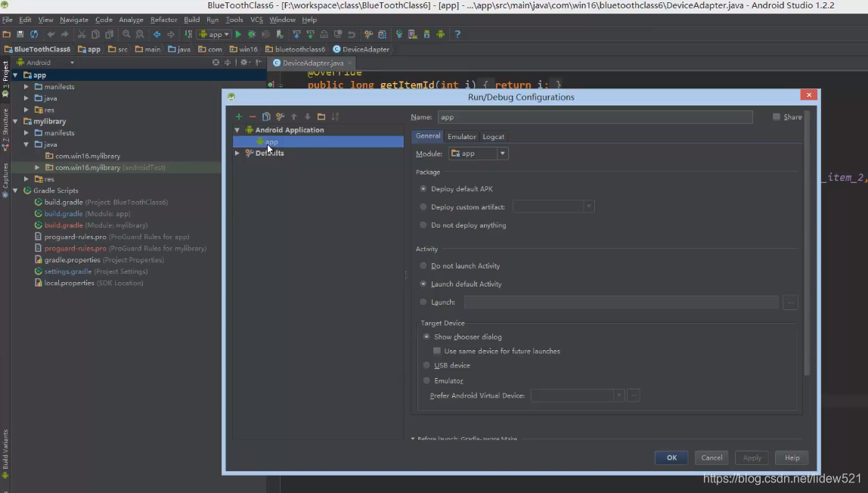Switch to the Emulator tab
Screen dimensions: 868x493
(x=462, y=137)
